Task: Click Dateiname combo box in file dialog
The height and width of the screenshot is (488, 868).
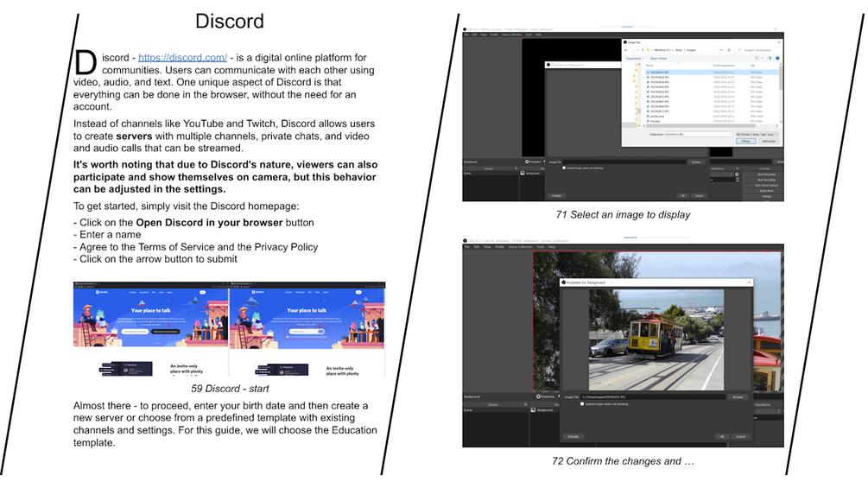Action: tap(699, 135)
